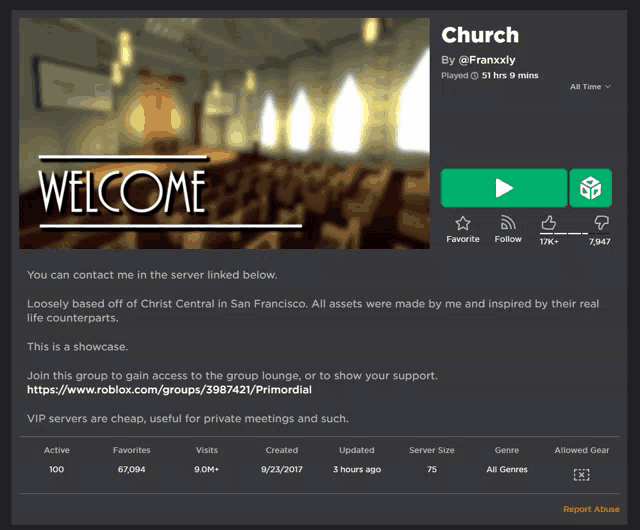Click the Church welcome thumbnail image
This screenshot has height=530, width=640.
click(224, 133)
